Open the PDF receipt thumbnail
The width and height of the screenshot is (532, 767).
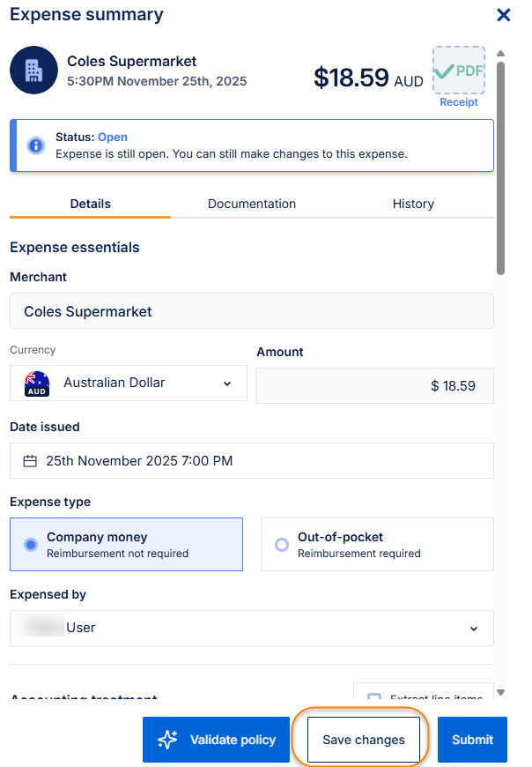click(458, 71)
